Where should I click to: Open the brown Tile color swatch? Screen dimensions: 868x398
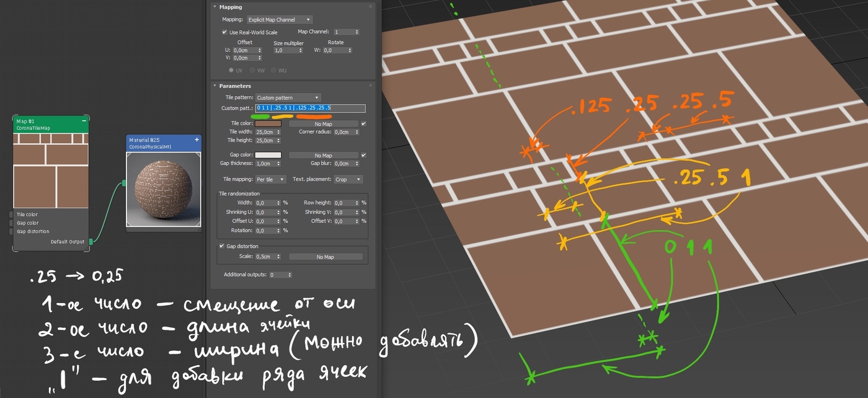coord(268,124)
